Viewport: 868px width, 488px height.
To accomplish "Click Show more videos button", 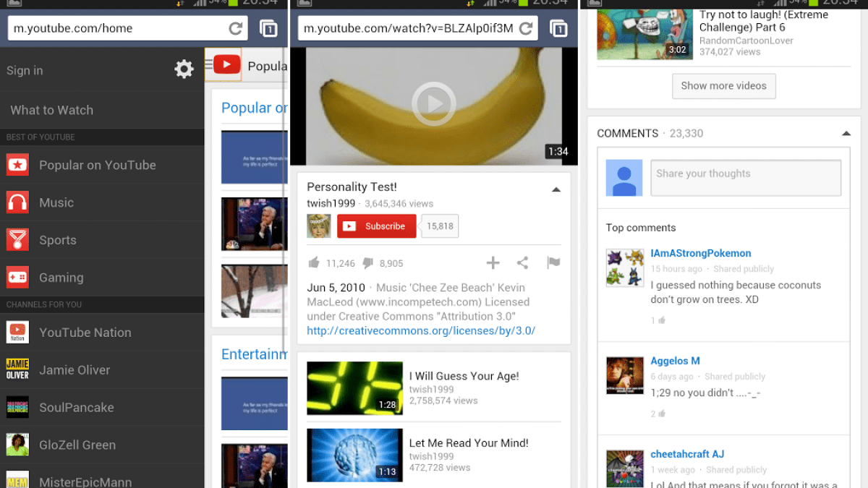I will (x=723, y=86).
